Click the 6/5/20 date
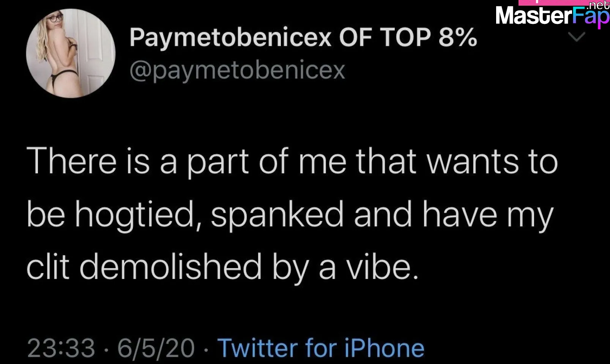 pos(156,348)
